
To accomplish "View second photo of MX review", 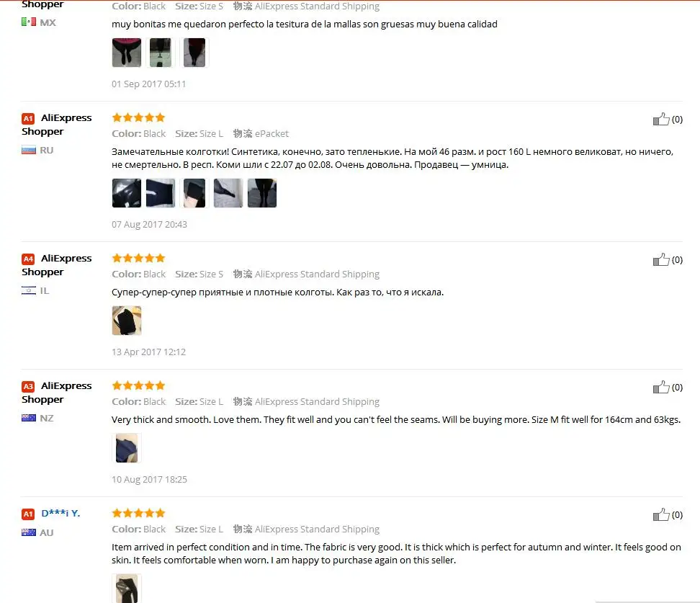I will (161, 53).
